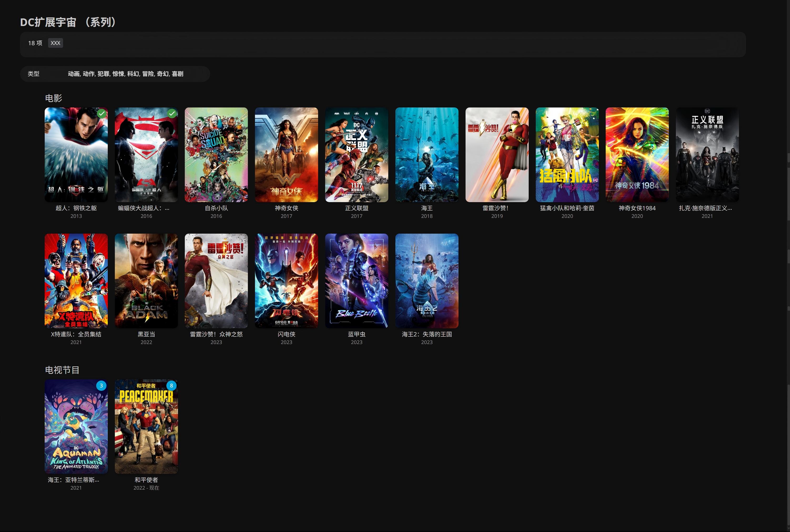The width and height of the screenshot is (790, 532).
Task: Click the 冒险 genre link
Action: (148, 74)
